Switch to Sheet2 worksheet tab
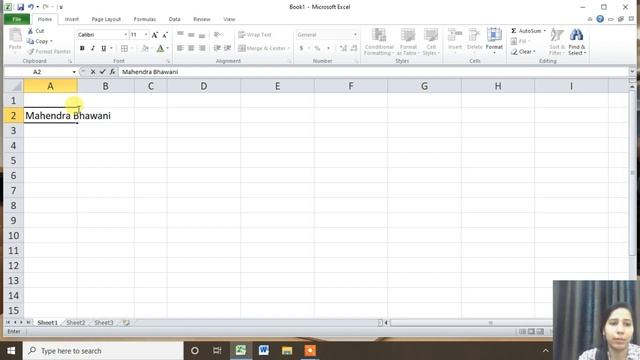 coord(76,323)
